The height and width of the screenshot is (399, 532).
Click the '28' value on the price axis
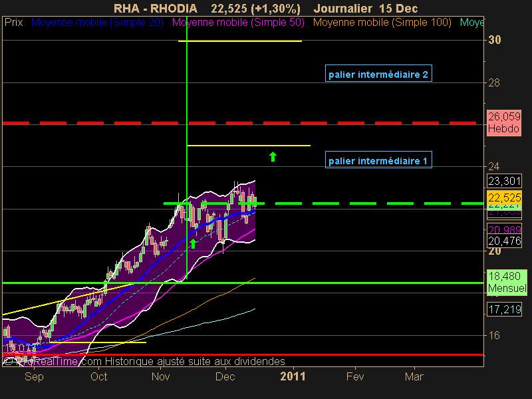point(493,82)
